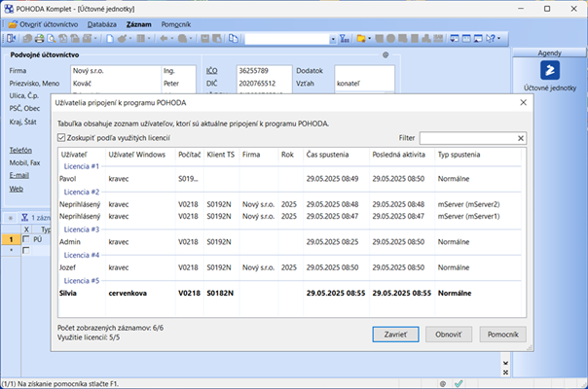588x389 pixels.
Task: Click the funnel icon beside 1 zázn
Action: pyautogui.click(x=24, y=218)
